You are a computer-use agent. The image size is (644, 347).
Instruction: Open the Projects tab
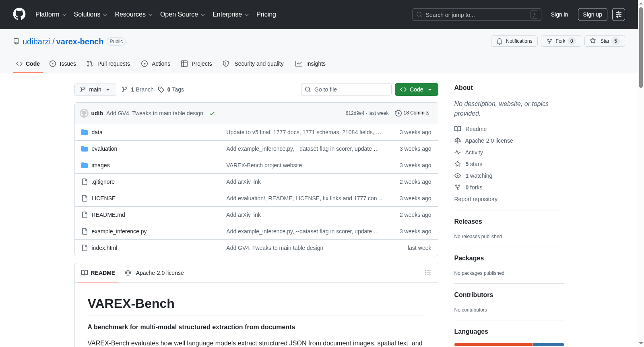pos(196,64)
